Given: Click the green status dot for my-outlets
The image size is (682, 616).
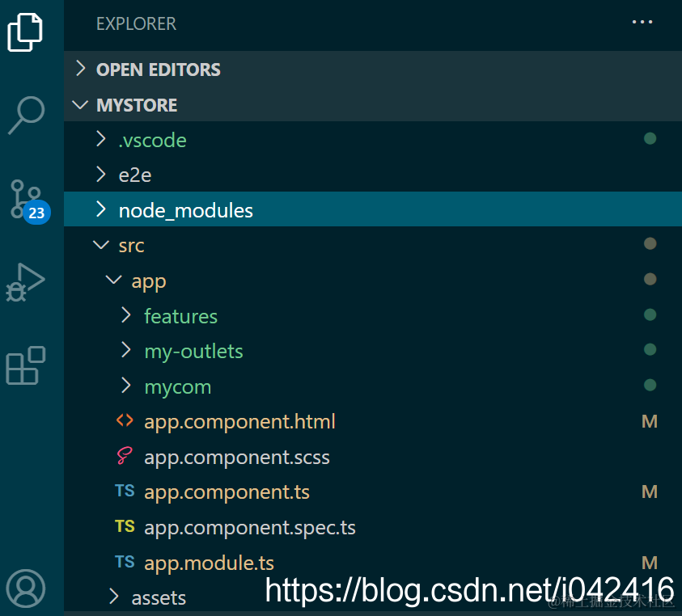Looking at the screenshot, I should (650, 349).
